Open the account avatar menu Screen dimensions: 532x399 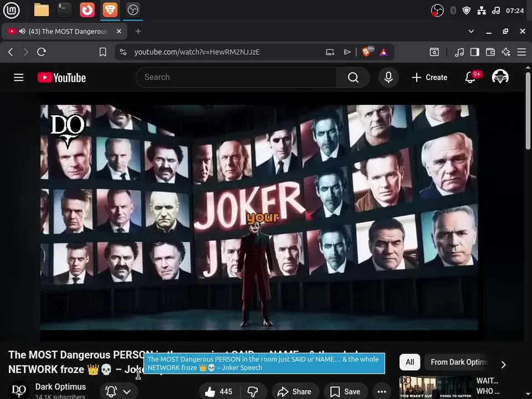pos(500,77)
